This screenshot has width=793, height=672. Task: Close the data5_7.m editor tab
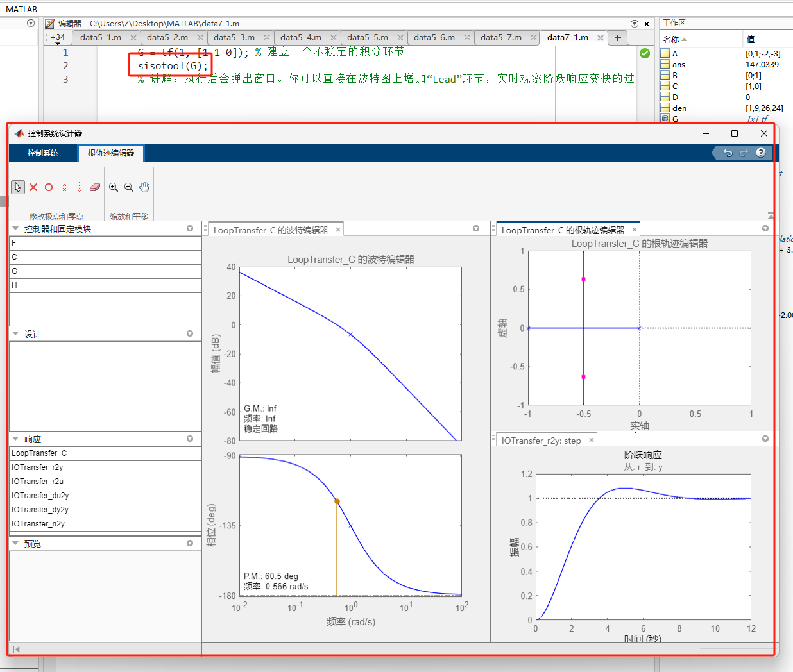533,38
